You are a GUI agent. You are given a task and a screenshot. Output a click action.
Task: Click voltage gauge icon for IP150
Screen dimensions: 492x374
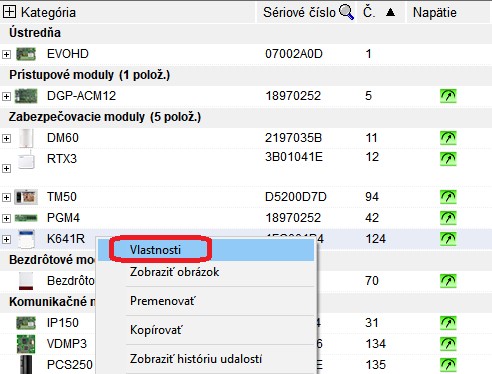click(x=448, y=323)
